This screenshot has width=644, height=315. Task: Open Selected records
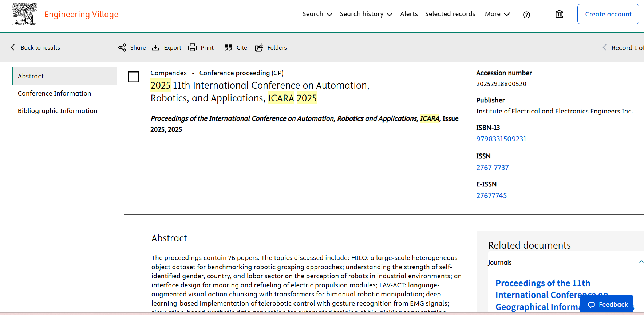pyautogui.click(x=450, y=14)
